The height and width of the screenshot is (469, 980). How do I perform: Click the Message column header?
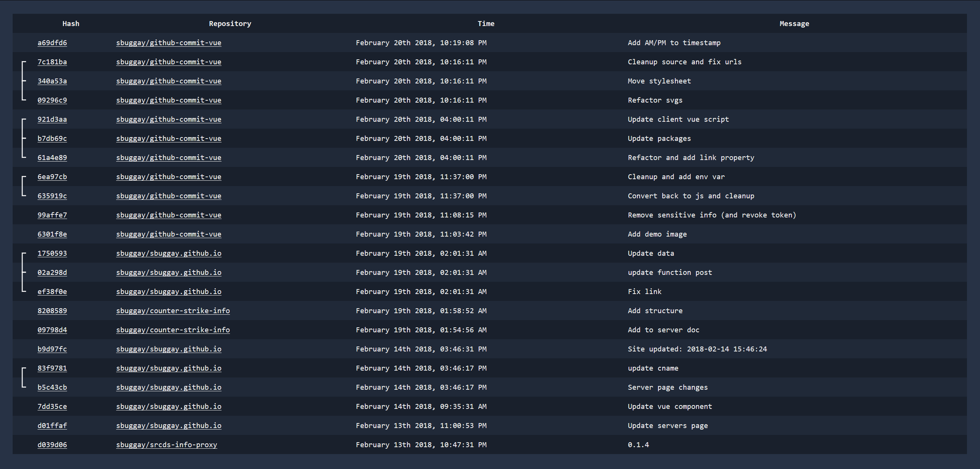794,24
